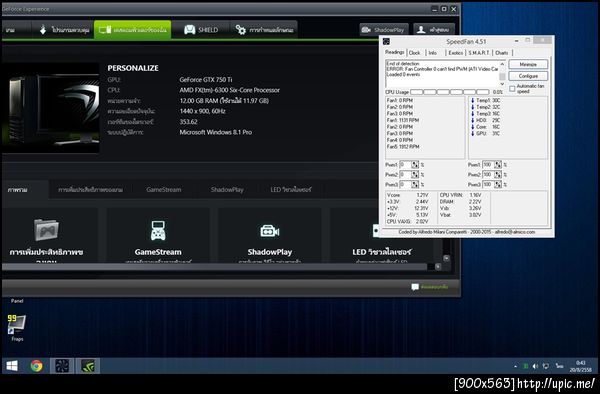Adjust the spinner of Pwm3 set to 100
The height and width of the screenshot is (394, 600).
(x=498, y=184)
